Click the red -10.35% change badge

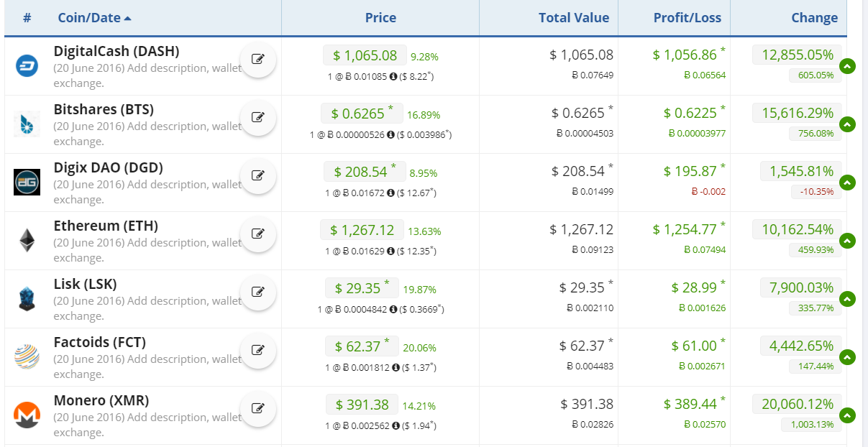(x=816, y=191)
